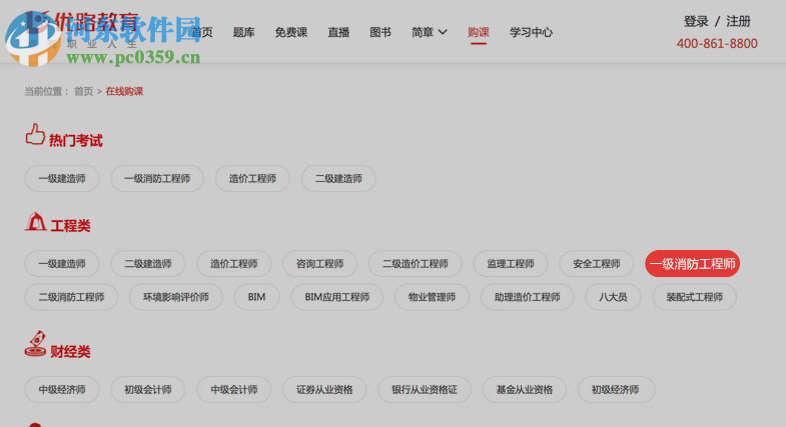
Task: Pick 基金从业资格 under 财经类
Action: pos(524,389)
